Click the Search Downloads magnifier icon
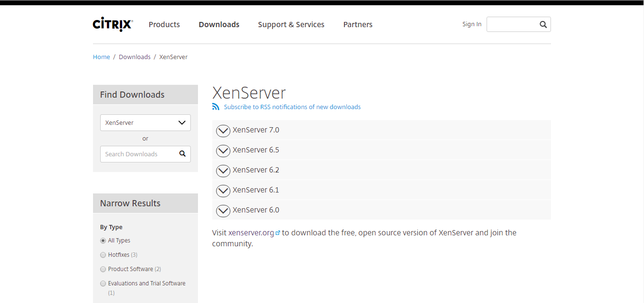This screenshot has width=644, height=303. click(182, 154)
